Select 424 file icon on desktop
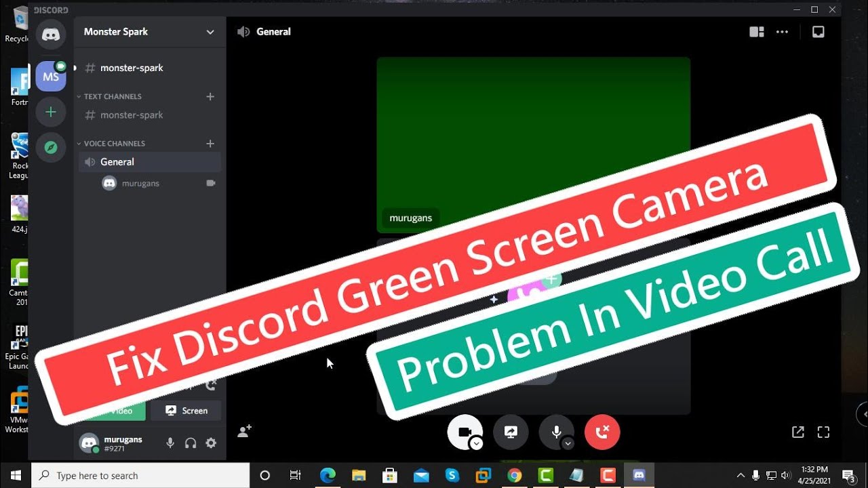Screen dimensions: 868x488 19,213
